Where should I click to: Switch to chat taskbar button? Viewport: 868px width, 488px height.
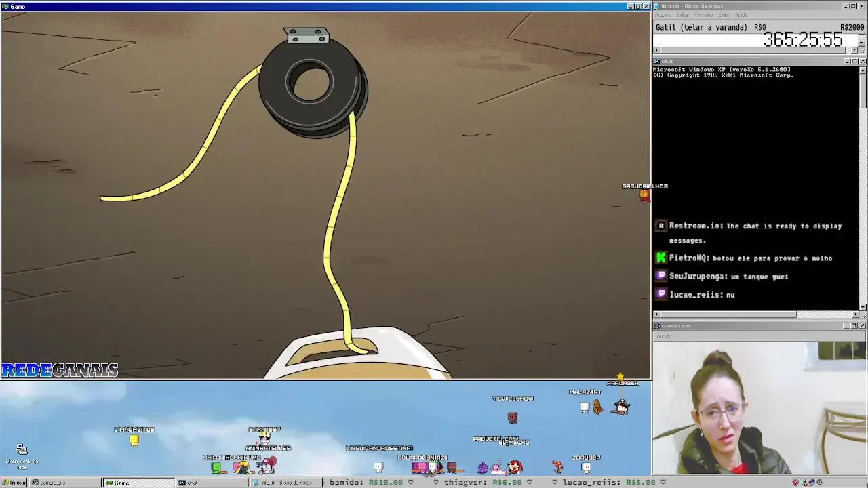tap(212, 483)
